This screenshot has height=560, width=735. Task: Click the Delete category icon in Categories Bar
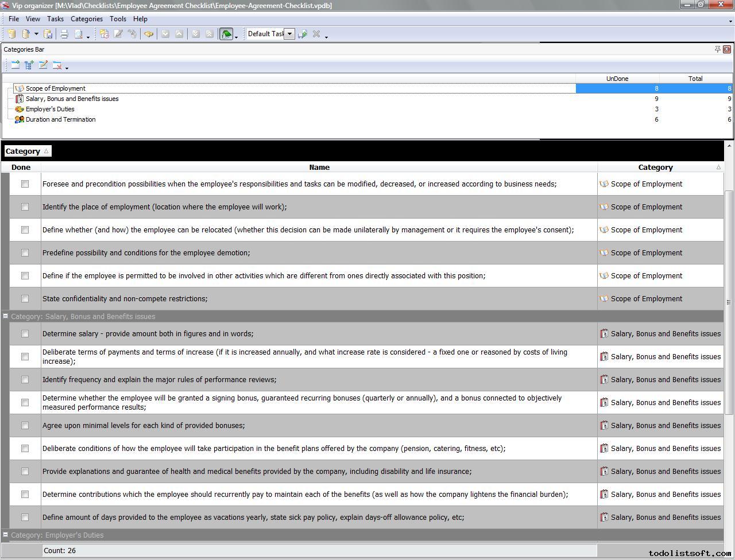tap(57, 65)
